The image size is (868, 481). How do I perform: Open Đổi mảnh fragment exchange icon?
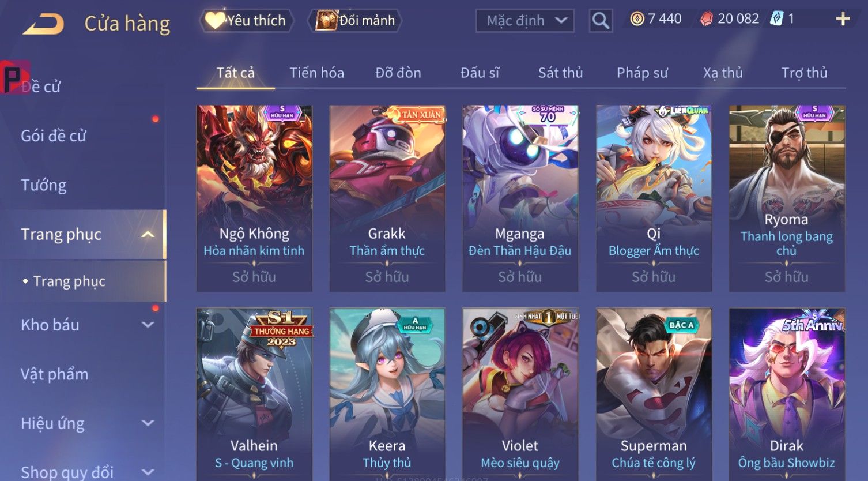pos(326,20)
